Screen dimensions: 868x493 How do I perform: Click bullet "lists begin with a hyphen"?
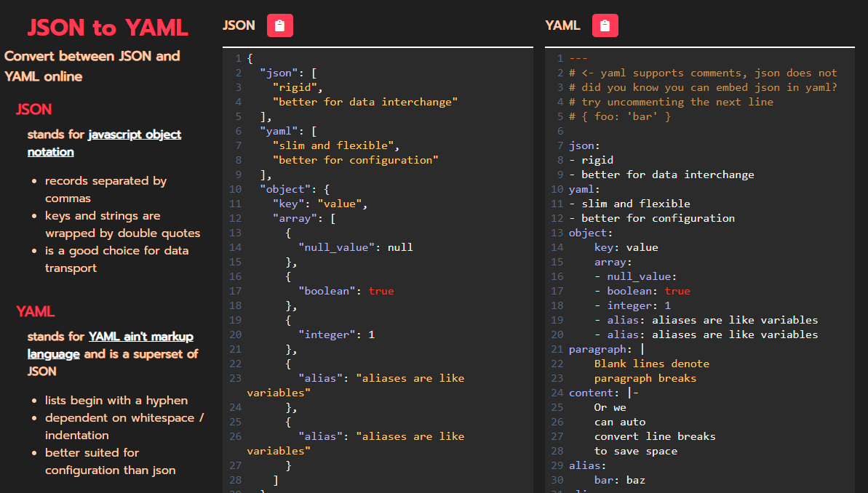tap(116, 400)
